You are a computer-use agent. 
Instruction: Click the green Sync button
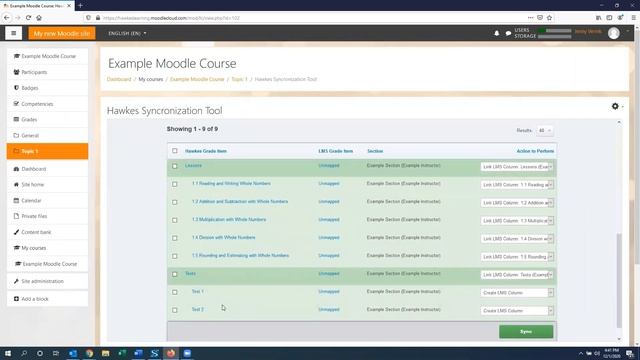[x=526, y=331]
